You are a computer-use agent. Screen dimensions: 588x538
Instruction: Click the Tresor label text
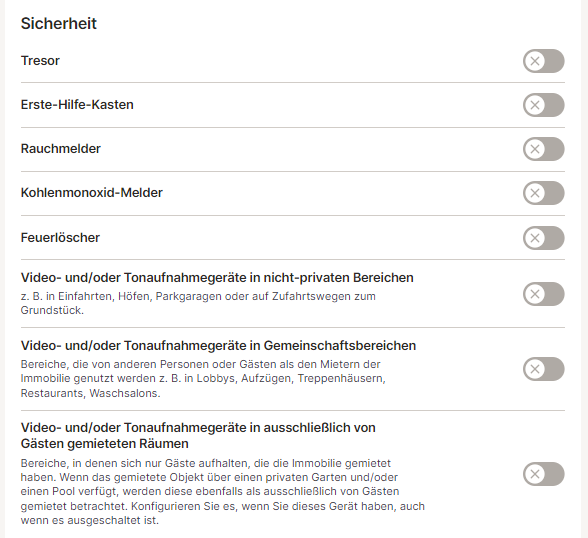point(40,61)
